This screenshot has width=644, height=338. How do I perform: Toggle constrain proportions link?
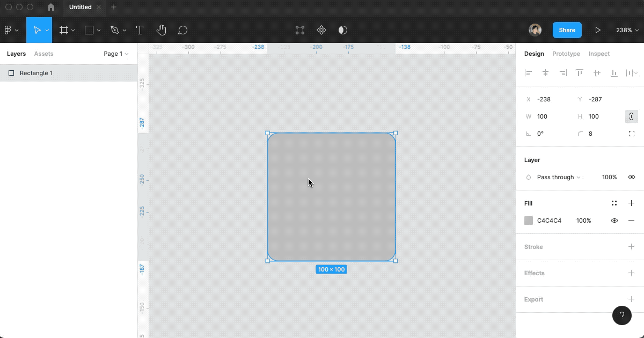(x=632, y=116)
